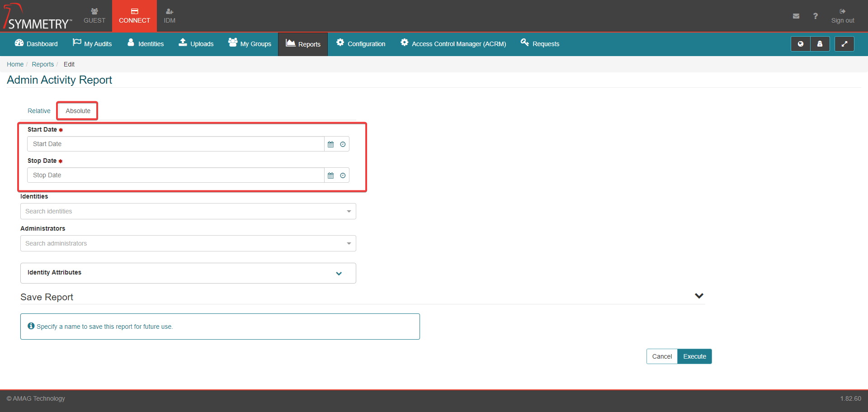Click the Admin Activity Report heading
868x412 pixels.
59,80
